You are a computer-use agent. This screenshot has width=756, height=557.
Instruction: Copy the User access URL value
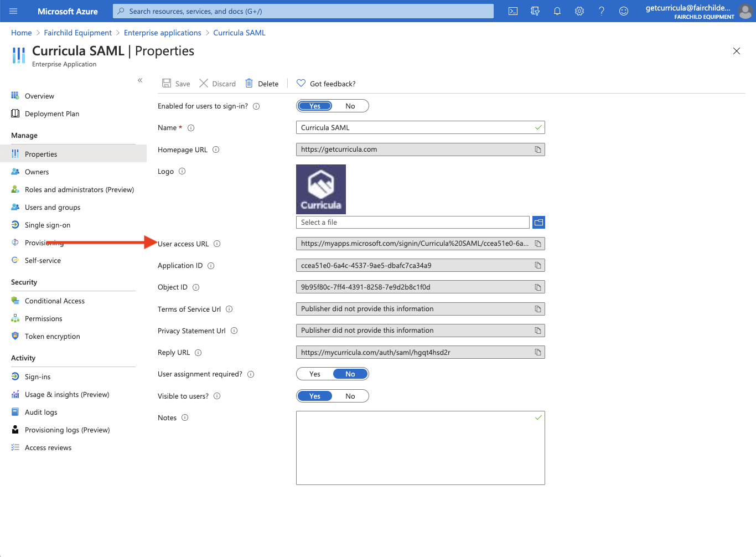click(538, 244)
